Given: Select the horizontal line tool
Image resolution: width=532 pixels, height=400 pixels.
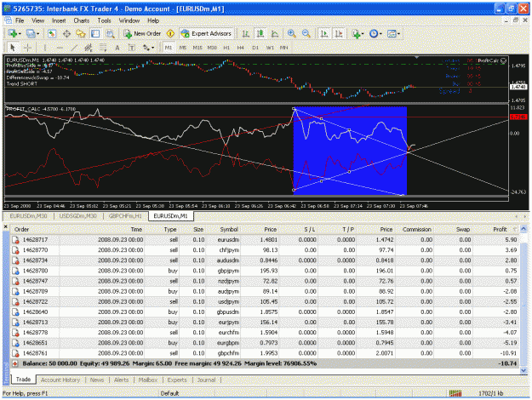Looking at the screenshot, I should (60, 48).
